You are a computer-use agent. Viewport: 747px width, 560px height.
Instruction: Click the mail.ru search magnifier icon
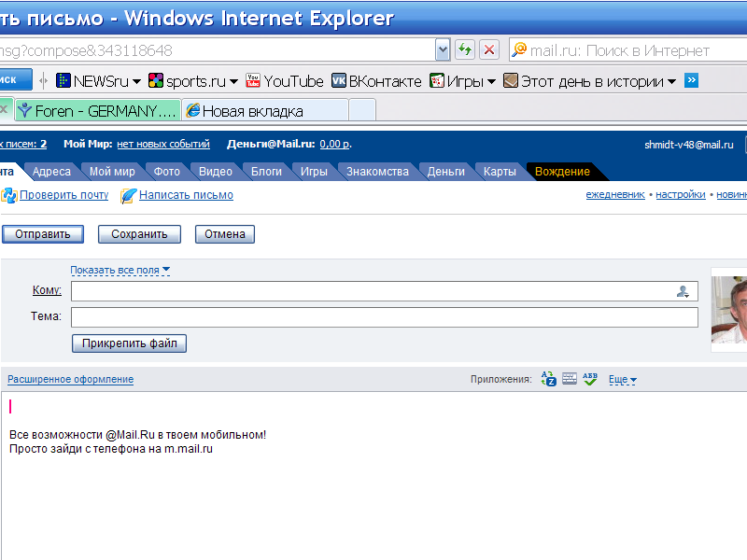point(519,49)
